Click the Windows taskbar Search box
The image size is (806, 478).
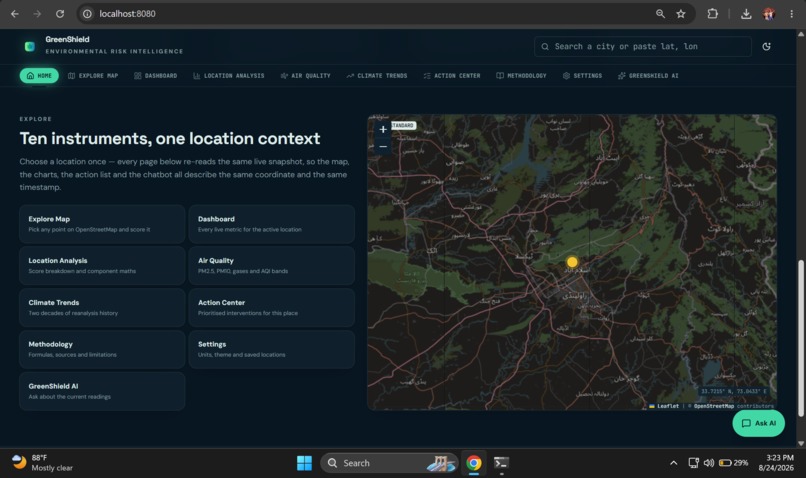coord(389,463)
